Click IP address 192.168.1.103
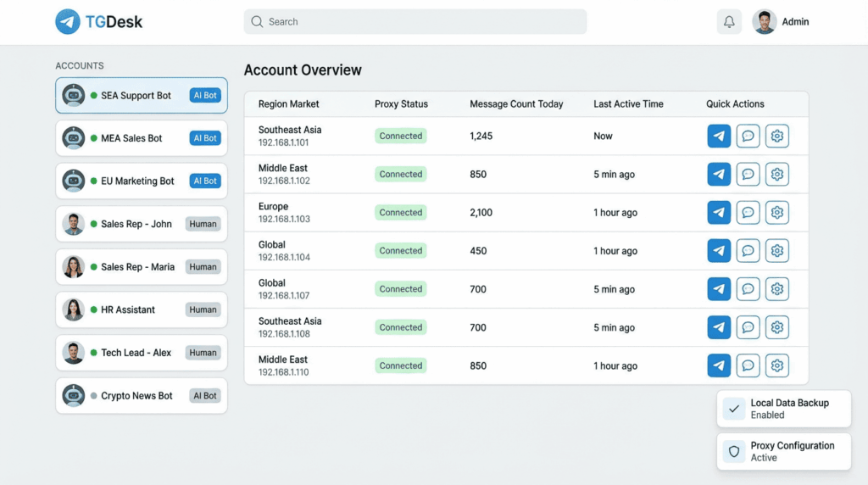 (284, 219)
